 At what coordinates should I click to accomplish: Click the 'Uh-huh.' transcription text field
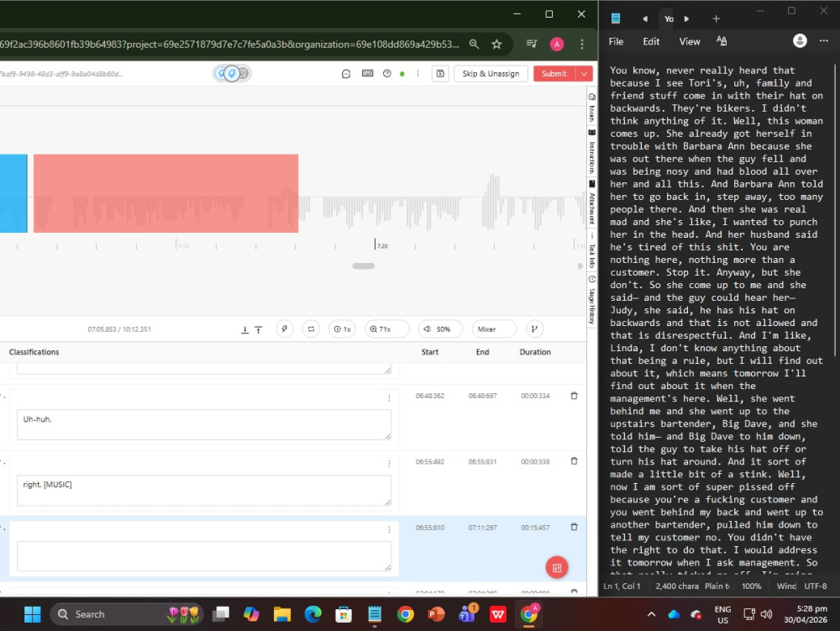point(203,424)
